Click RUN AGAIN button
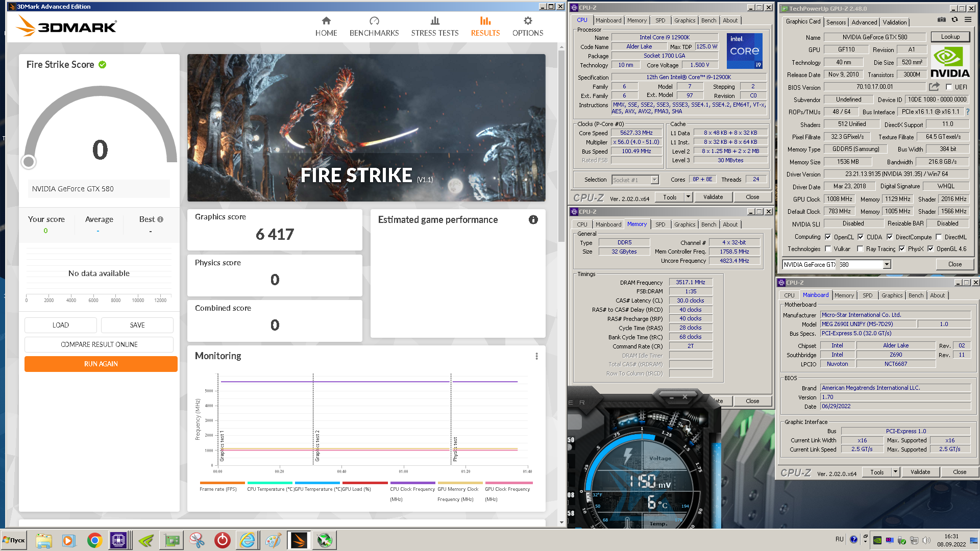Viewport: 980px width, 551px height. (x=101, y=364)
